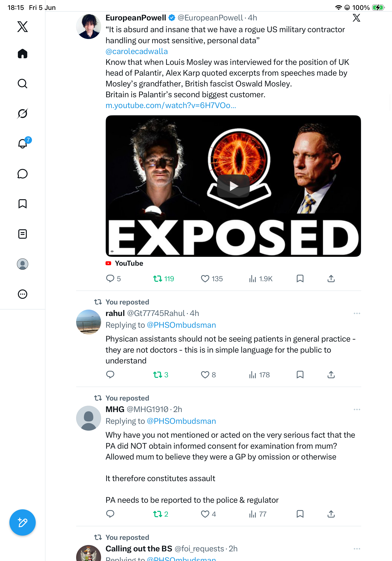
Task: Expand the sidebar More circle menu
Action: [23, 294]
